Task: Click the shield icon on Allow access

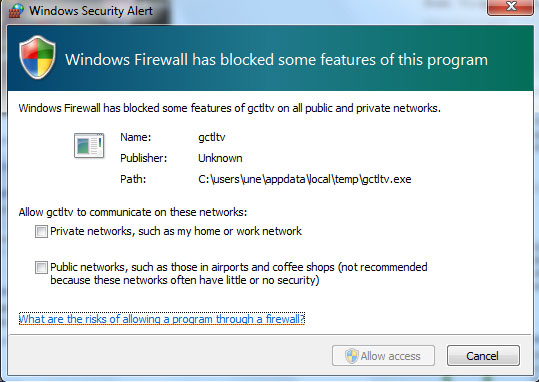Action: coord(352,356)
